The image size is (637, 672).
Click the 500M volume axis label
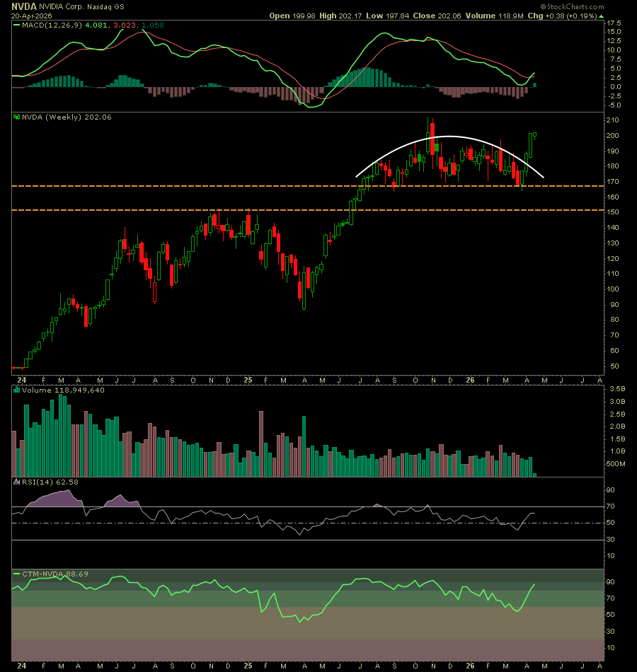[x=615, y=464]
